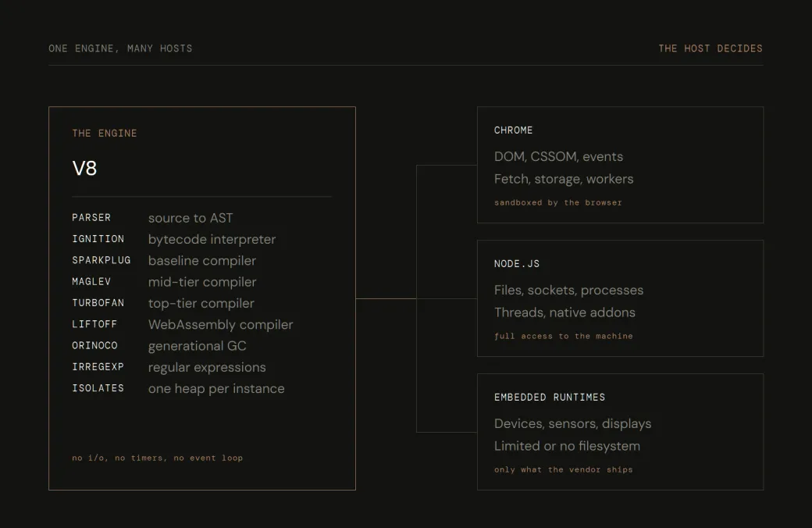Select 'no i/o, no timers, no event loop' note
This screenshot has height=528, width=812.
click(x=158, y=458)
